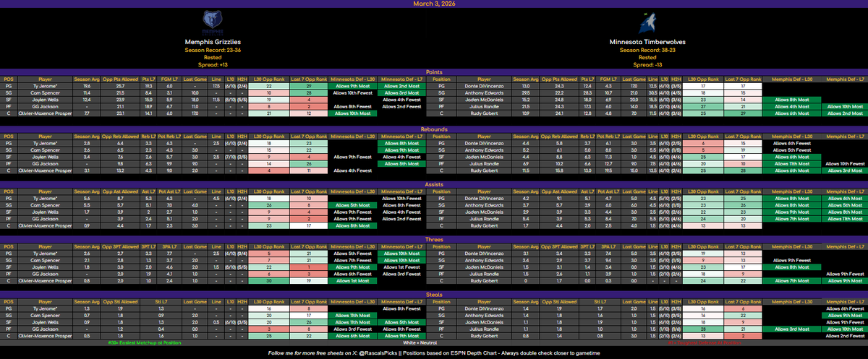Click Memphis Def - L7 header in Rebounds table
The image size is (868, 359).
pyautogui.click(x=844, y=137)
